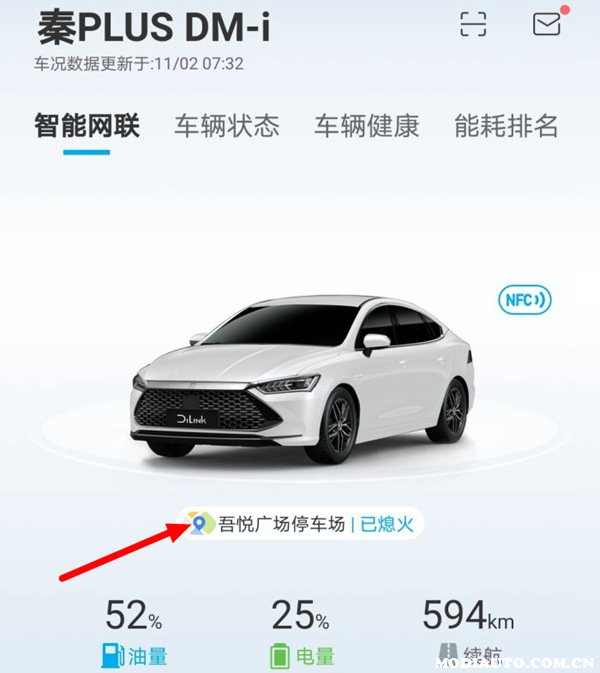The width and height of the screenshot is (600, 673).
Task: Tap the 594km range reading
Action: coord(468,615)
